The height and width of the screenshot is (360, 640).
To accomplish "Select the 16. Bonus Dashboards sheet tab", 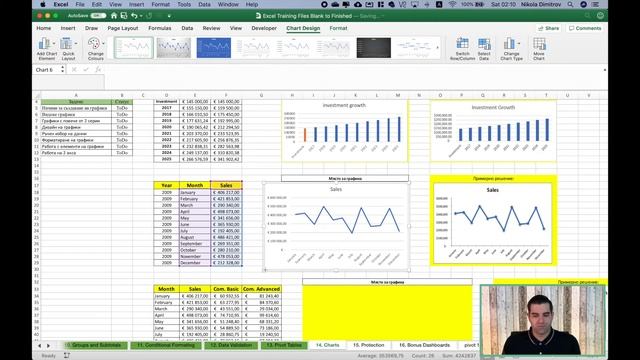I will point(424,345).
